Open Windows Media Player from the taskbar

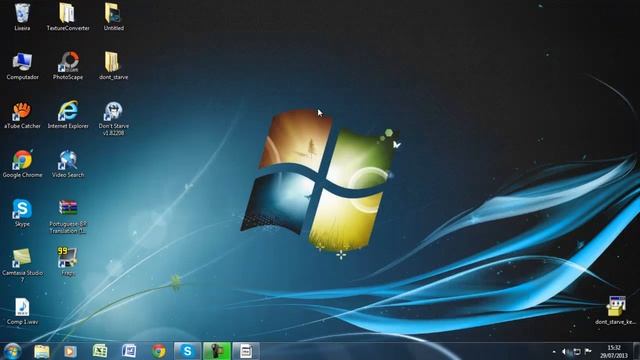(70, 351)
